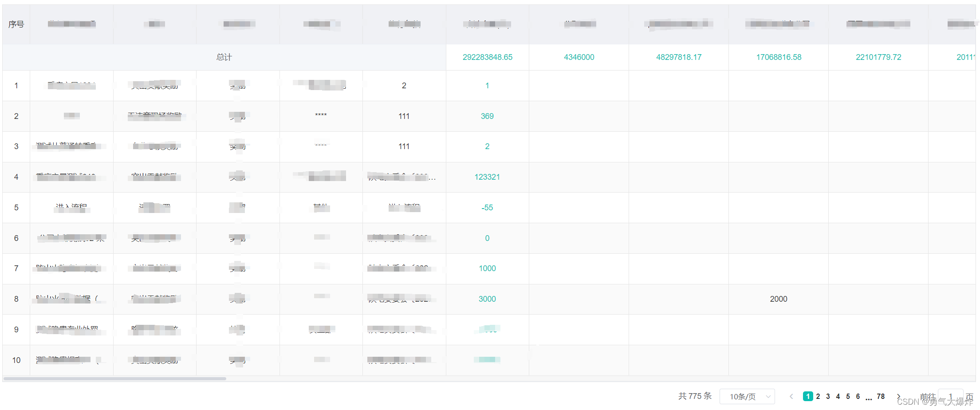Click the 3000 value in row 8
Viewport: 980px width, 410px height.
click(487, 299)
